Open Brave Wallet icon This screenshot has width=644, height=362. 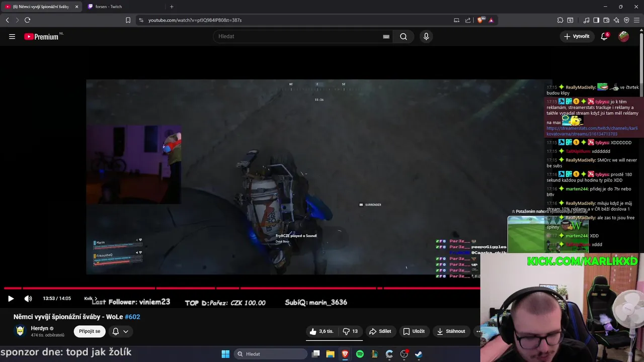click(606, 20)
